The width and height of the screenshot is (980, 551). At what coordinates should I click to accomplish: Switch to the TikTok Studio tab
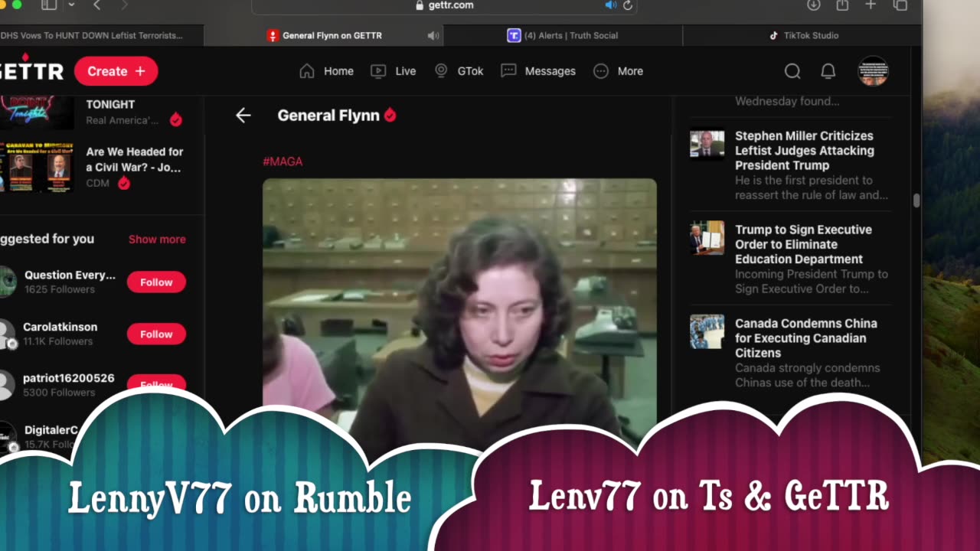[x=802, y=36]
